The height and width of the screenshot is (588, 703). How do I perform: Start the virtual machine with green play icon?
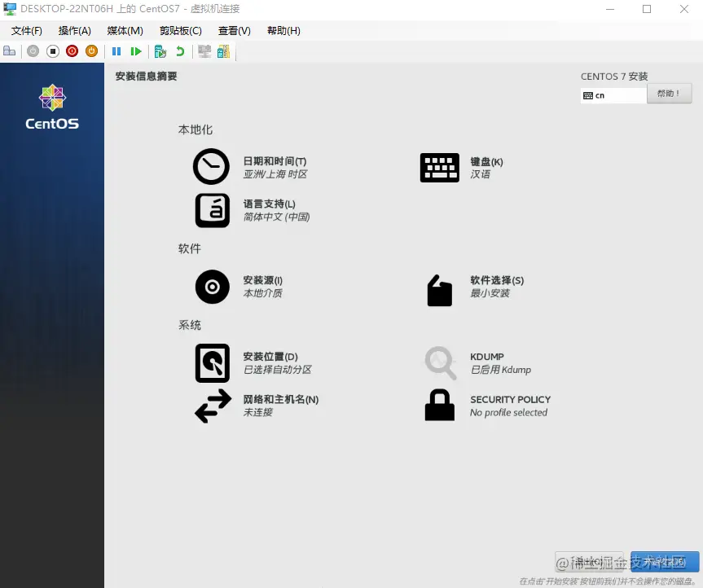(x=135, y=50)
